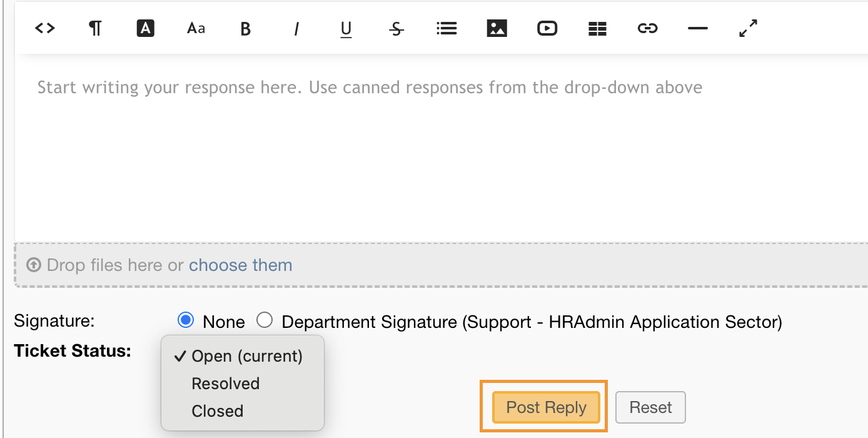This screenshot has height=438, width=868.
Task: Insert a table via toolbar icon
Action: point(597,28)
